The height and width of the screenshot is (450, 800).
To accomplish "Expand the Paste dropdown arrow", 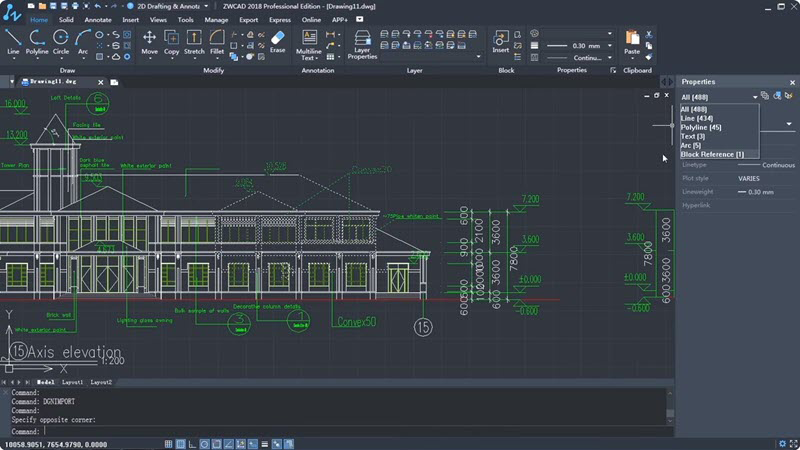I will [632, 58].
